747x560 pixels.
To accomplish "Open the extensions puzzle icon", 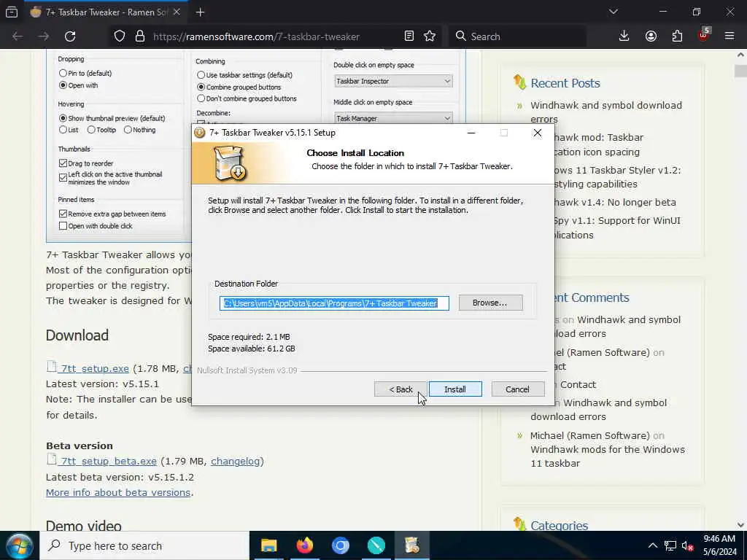I will click(x=677, y=36).
